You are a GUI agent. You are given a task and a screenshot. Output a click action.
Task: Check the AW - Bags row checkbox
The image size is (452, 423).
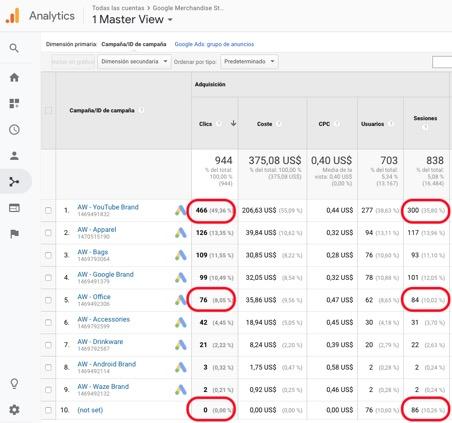(48, 255)
